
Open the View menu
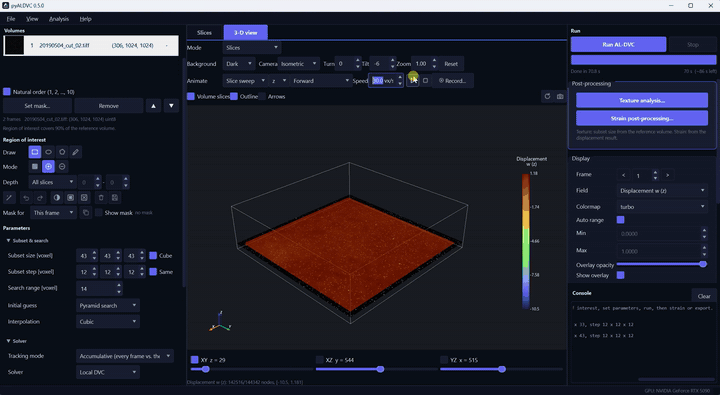[32, 19]
